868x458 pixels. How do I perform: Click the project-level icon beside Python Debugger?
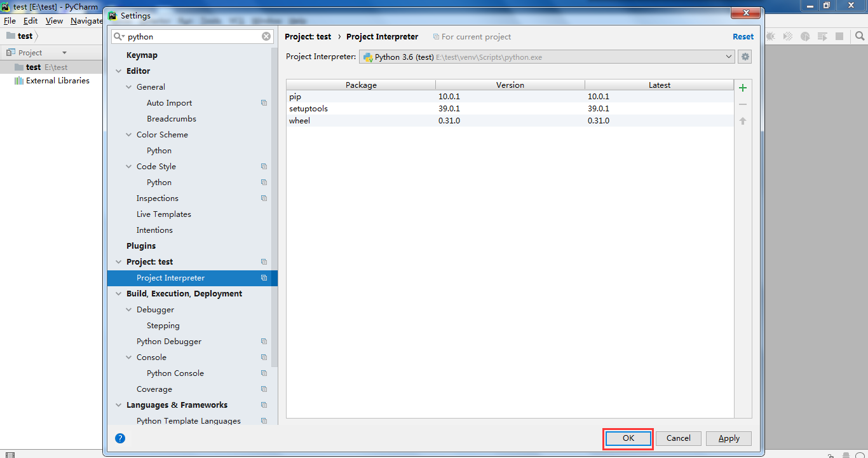[x=264, y=342]
